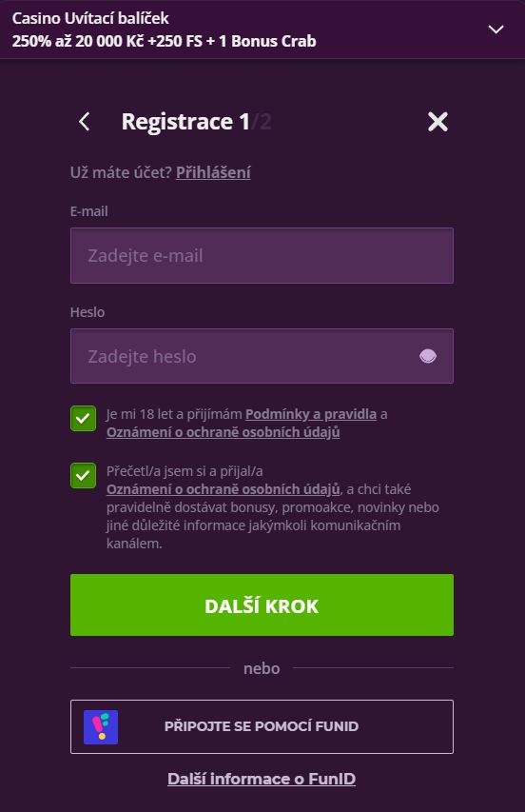The width and height of the screenshot is (525, 812).
Task: Open the Přihlášení login link
Action: click(x=213, y=172)
